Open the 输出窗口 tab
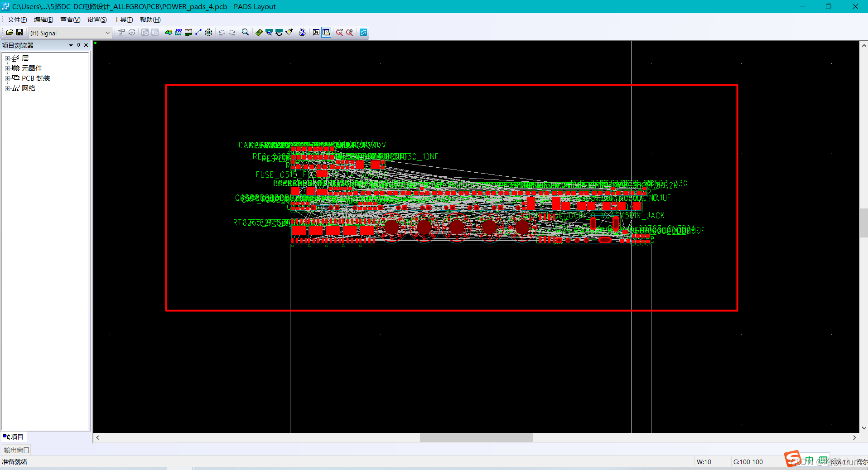The image size is (868, 470). click(x=17, y=450)
